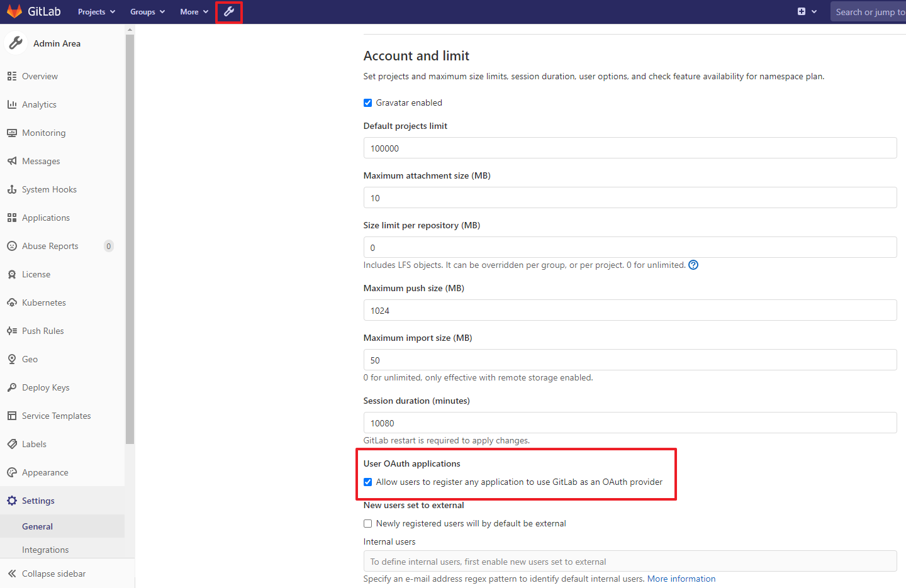Click the System Hooks anchor icon
Screen dimensions: 906x588
(12, 189)
